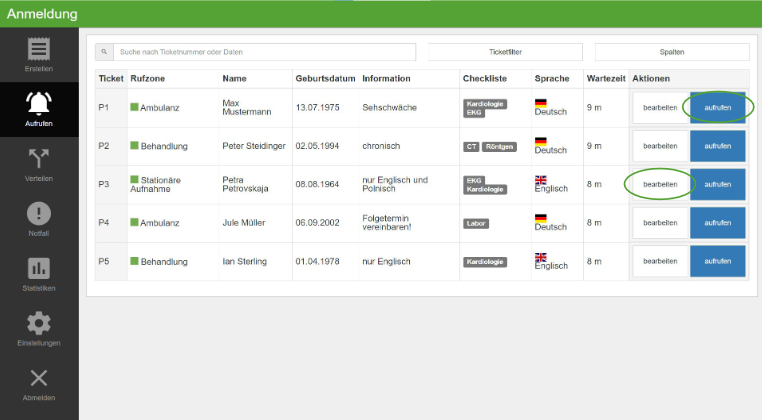Click the Abmelden X icon
Image resolution: width=762 pixels, height=420 pixels.
pos(39,378)
